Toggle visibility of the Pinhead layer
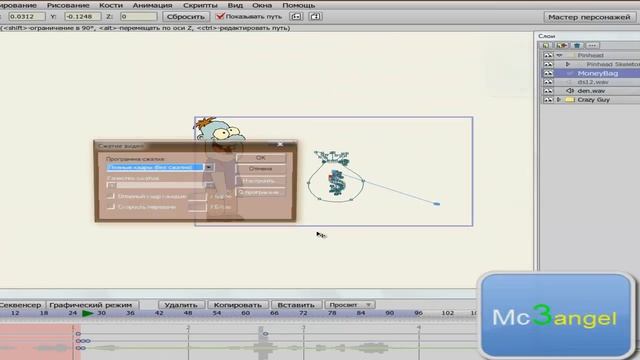The width and height of the screenshot is (640, 360). 548,55
